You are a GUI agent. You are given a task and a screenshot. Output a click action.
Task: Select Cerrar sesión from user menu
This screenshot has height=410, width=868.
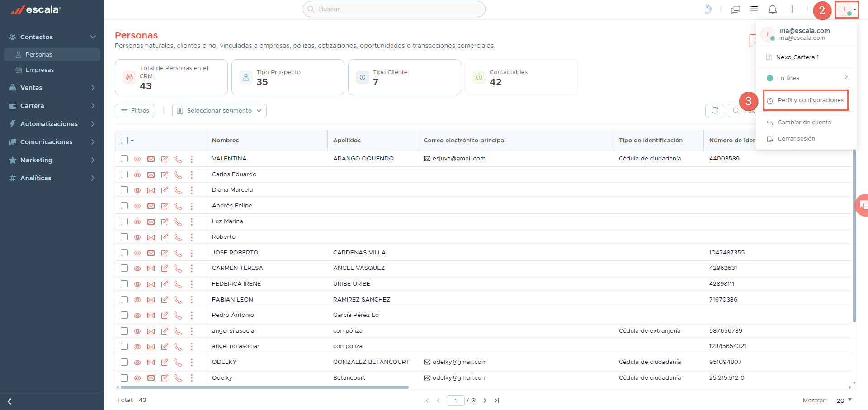tap(796, 139)
